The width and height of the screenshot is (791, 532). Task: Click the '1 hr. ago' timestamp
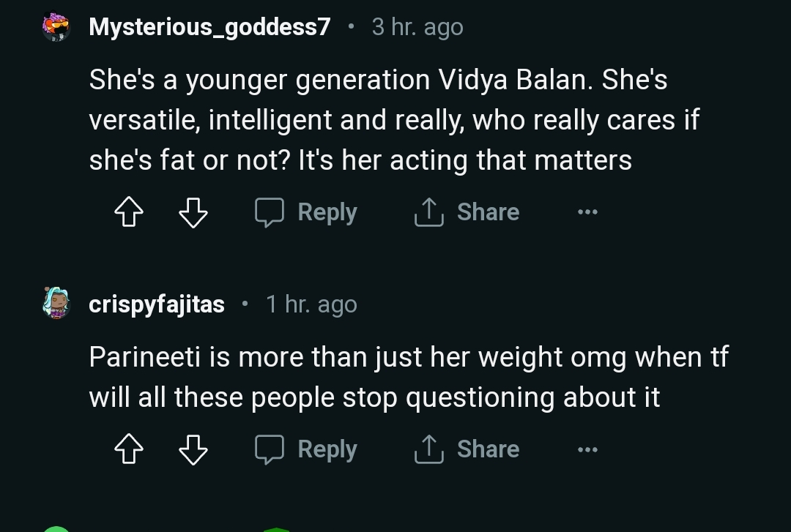pyautogui.click(x=311, y=304)
